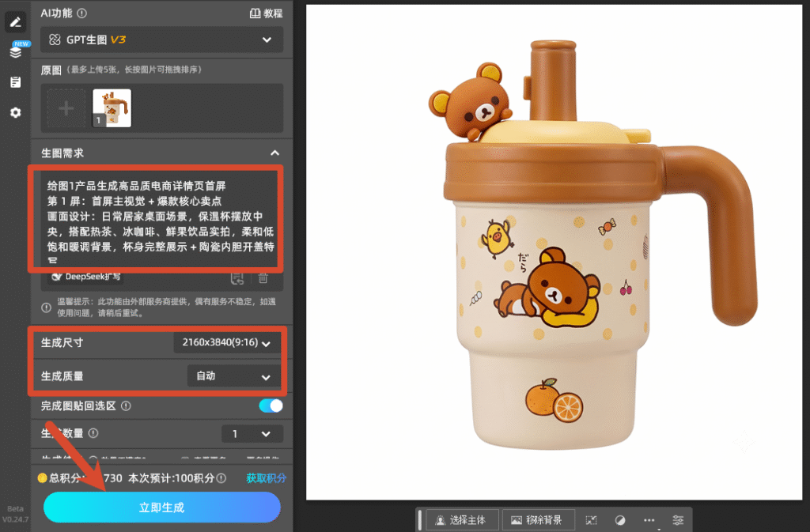Open the 教程 tutorial link
810x532 pixels.
[266, 13]
